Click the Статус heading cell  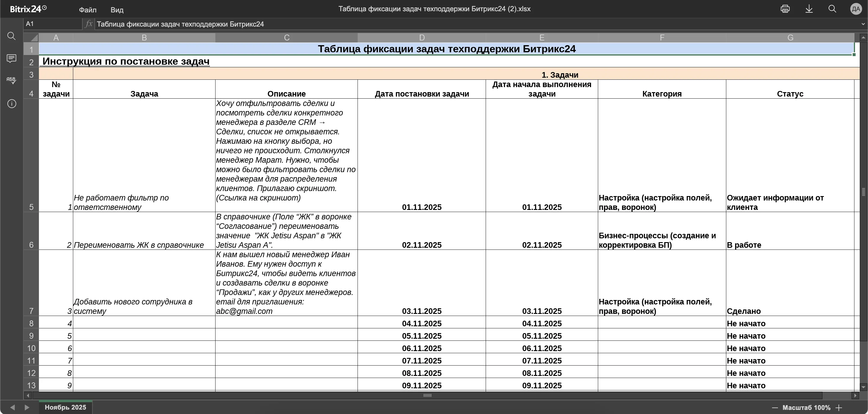(x=790, y=89)
